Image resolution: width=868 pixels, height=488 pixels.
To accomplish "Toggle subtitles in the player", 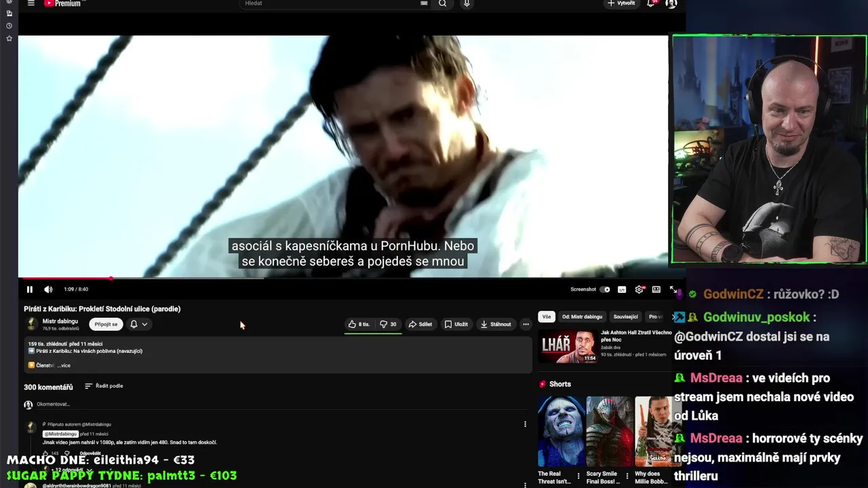I will pyautogui.click(x=622, y=289).
